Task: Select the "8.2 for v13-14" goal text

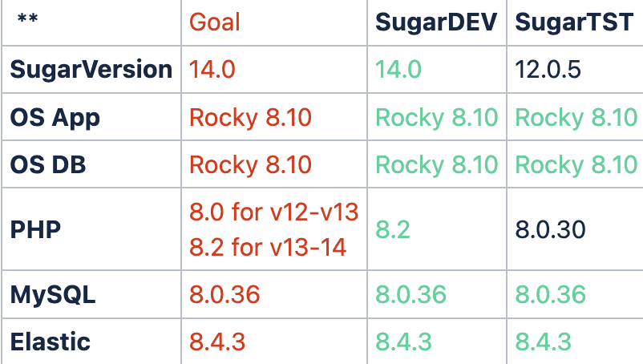Action: [268, 247]
